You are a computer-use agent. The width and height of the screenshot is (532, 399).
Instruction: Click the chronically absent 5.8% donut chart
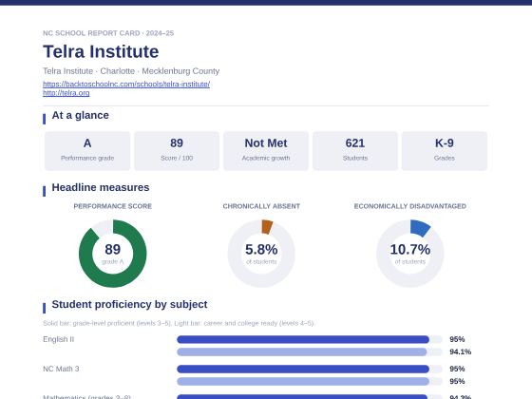pos(261,254)
